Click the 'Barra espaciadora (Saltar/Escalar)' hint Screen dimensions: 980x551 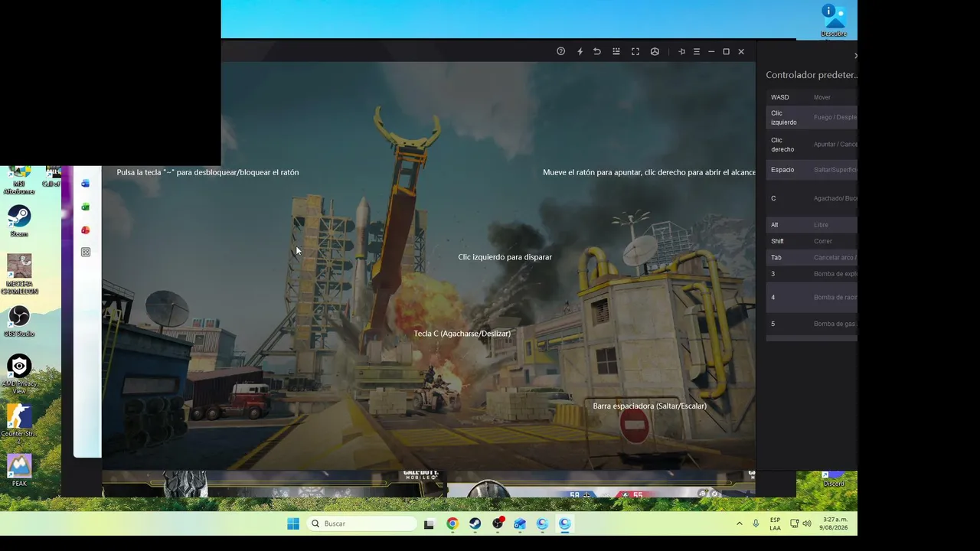click(x=649, y=406)
